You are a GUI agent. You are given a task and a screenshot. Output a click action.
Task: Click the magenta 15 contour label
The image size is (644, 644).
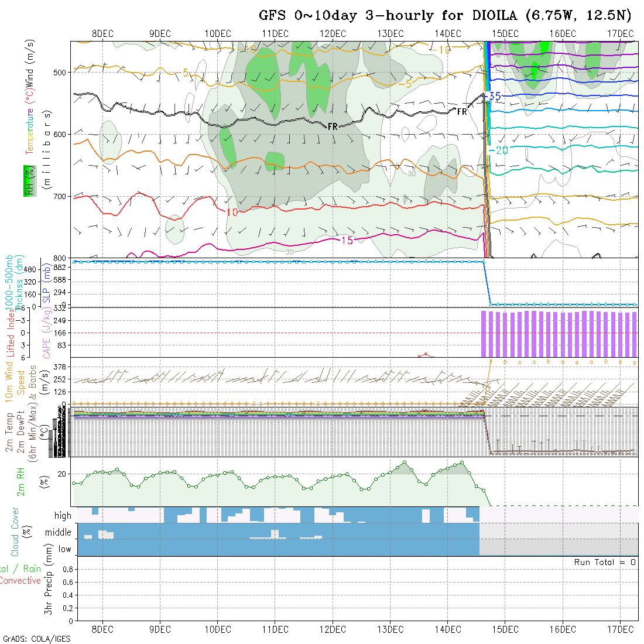point(347,241)
